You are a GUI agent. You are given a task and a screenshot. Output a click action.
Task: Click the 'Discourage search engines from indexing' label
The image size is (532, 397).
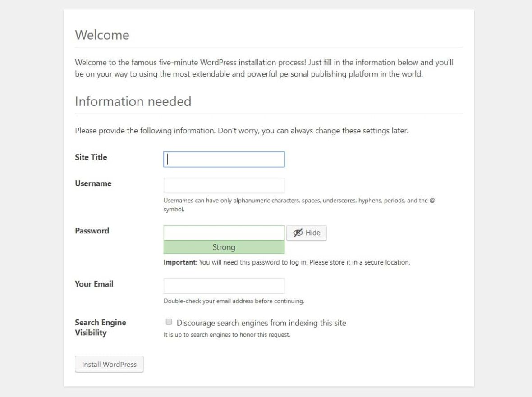(261, 323)
